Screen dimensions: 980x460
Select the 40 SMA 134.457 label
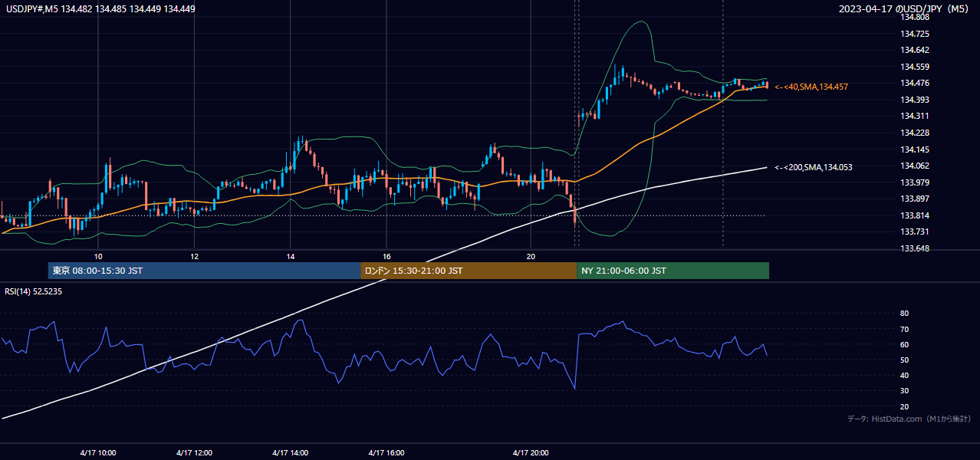[811, 87]
